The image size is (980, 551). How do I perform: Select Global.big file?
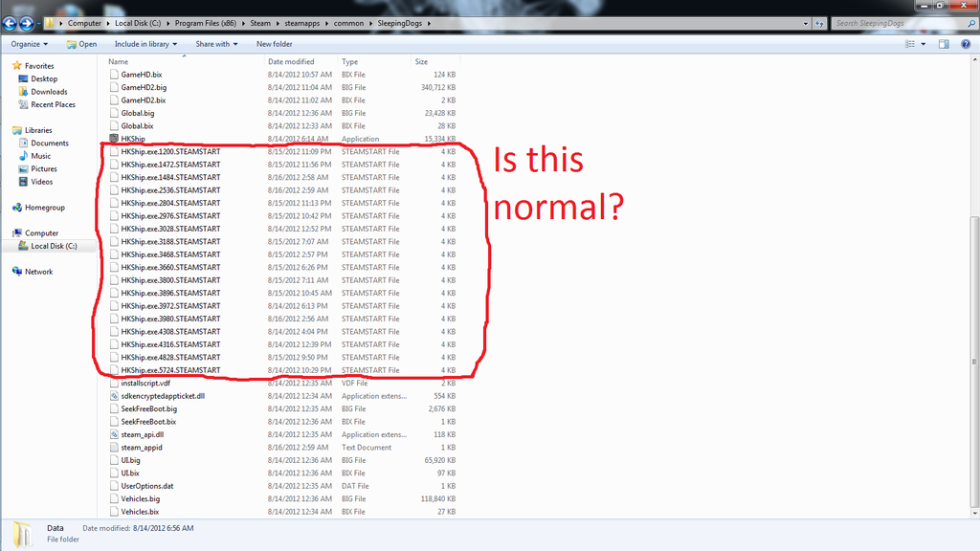pyautogui.click(x=138, y=113)
